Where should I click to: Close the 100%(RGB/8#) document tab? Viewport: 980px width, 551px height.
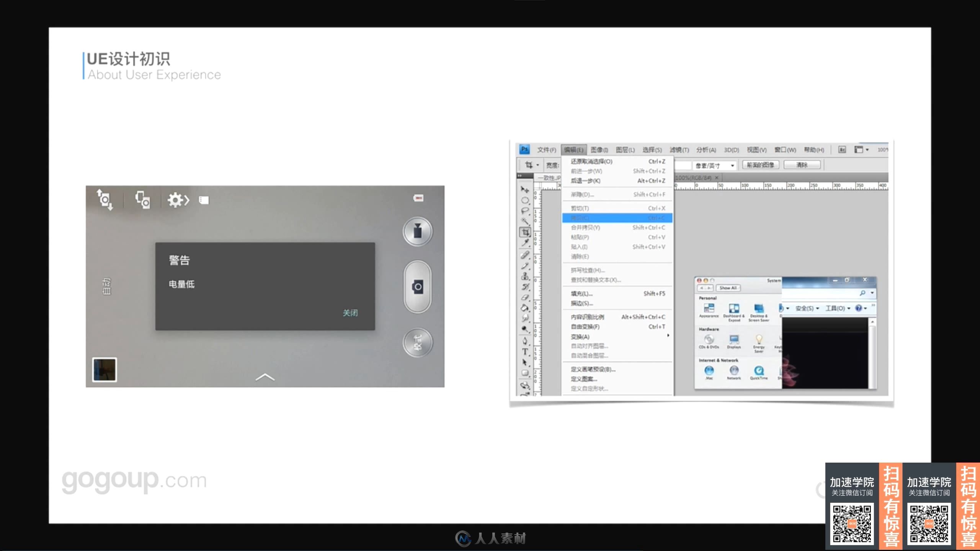coord(717,178)
